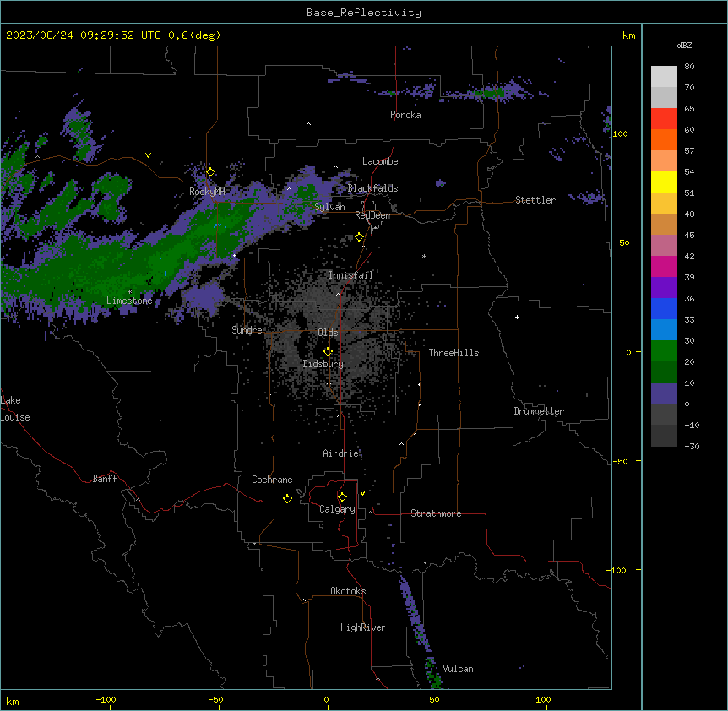Select the yellow diamond marker above Calgary label

pyautogui.click(x=342, y=497)
